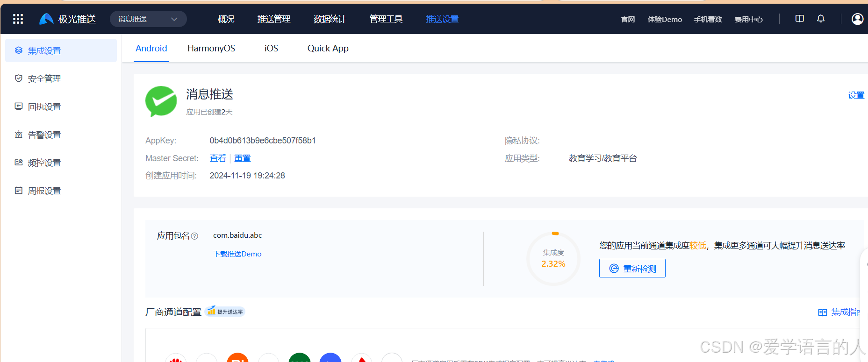The height and width of the screenshot is (362, 868).
Task: Open the documentation book icon in header
Action: coord(800,19)
